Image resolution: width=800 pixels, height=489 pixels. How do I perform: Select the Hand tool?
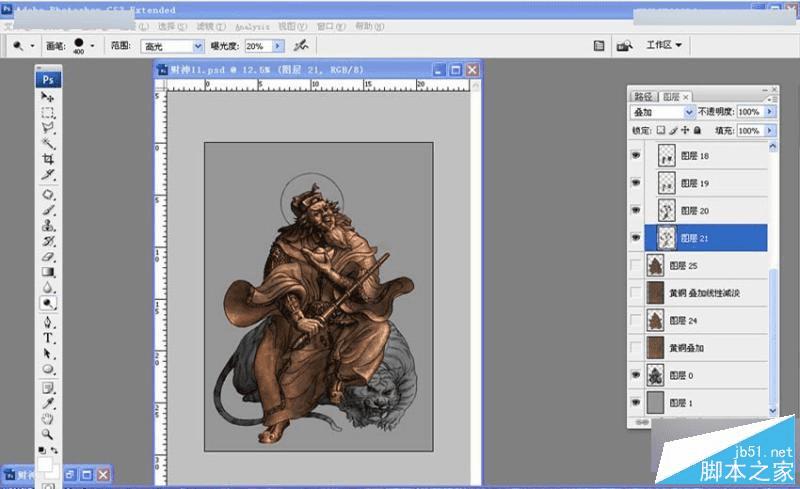coord(48,417)
